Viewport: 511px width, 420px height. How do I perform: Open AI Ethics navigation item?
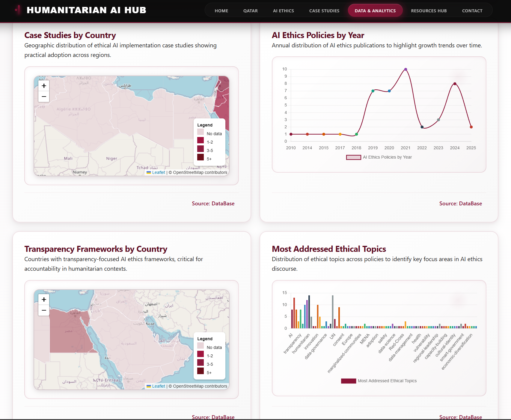coord(283,11)
